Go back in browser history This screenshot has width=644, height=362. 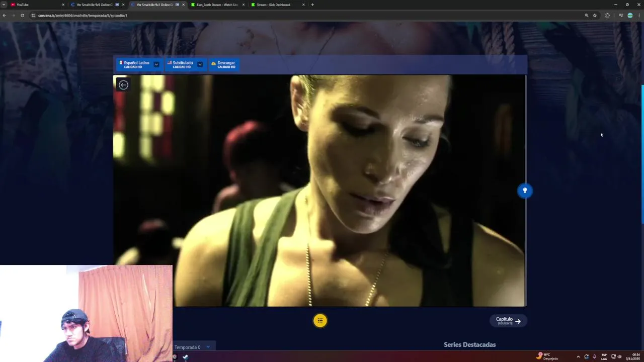[4, 16]
